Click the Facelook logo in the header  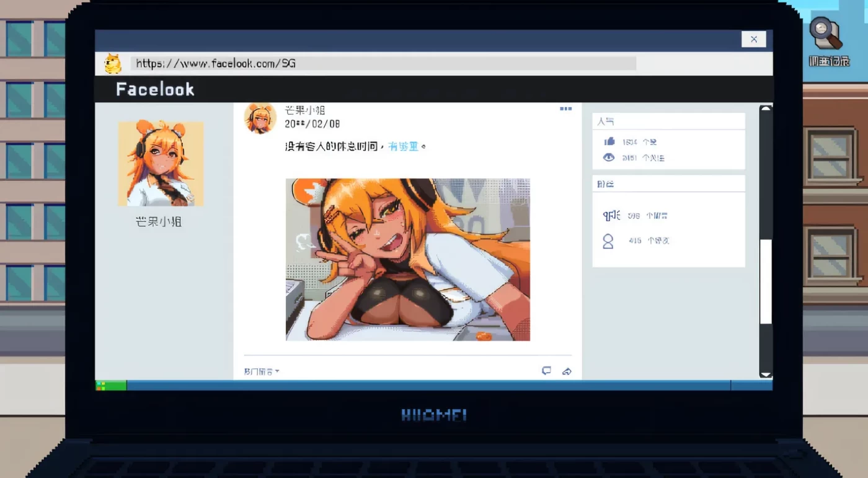155,89
